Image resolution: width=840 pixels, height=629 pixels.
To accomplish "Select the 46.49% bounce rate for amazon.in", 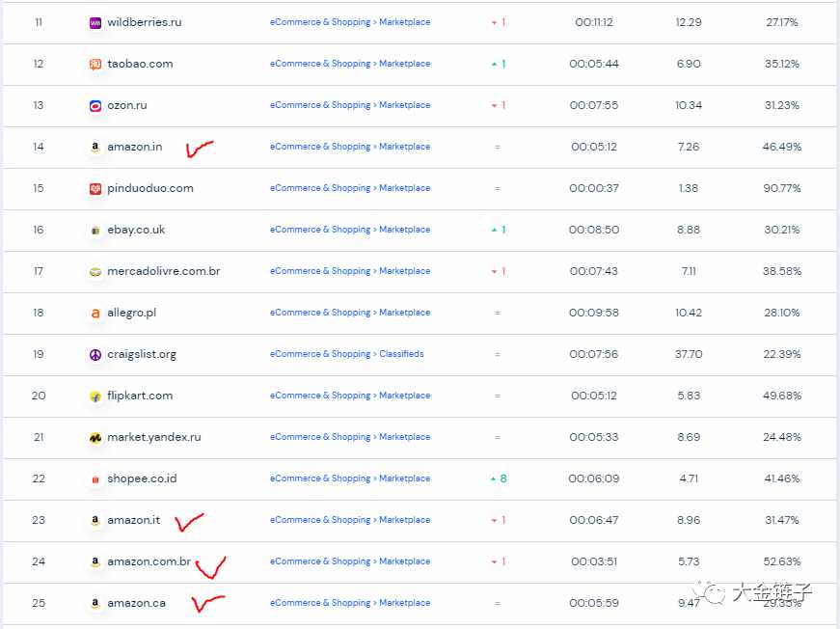I will coord(781,147).
